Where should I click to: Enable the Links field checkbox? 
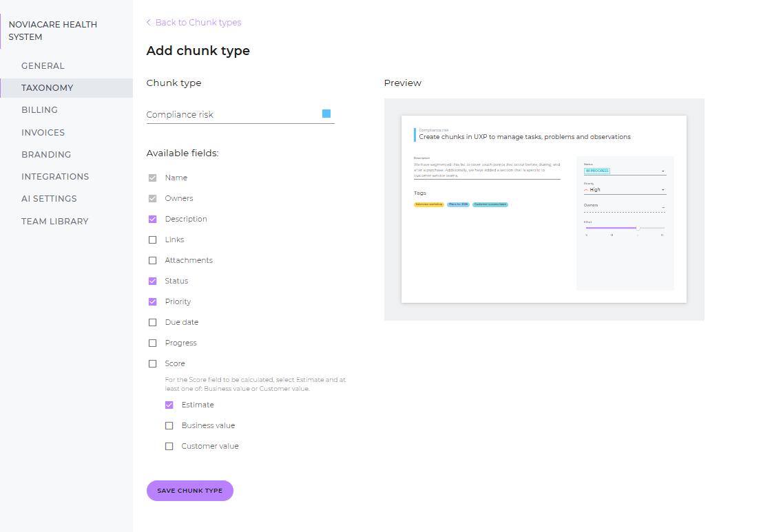(153, 240)
